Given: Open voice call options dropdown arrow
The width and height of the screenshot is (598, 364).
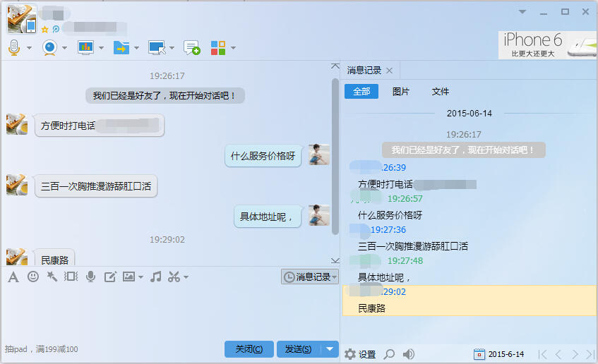Looking at the screenshot, I should (x=30, y=48).
